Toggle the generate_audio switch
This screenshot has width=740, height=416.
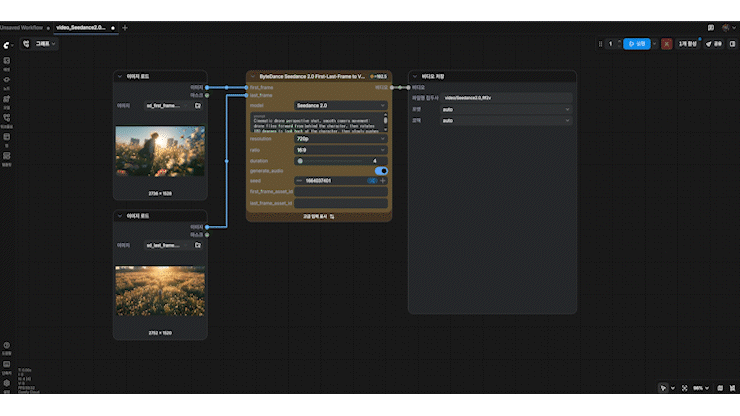(381, 171)
